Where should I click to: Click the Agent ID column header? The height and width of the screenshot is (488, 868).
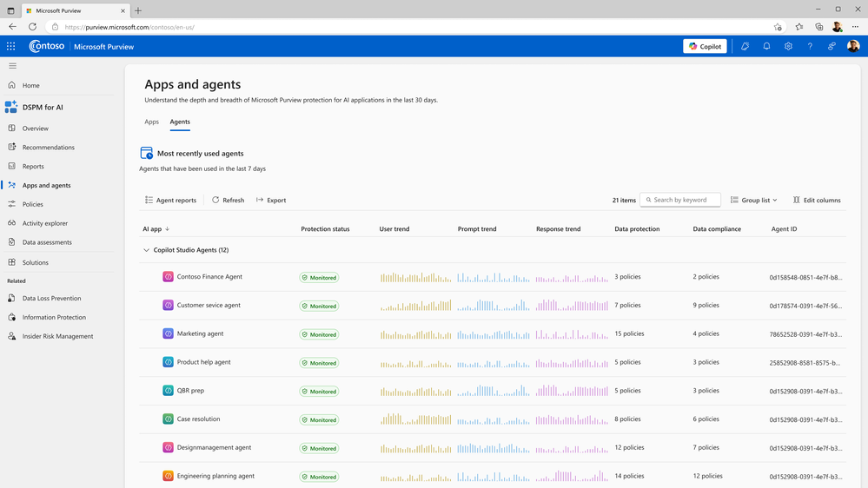coord(784,229)
